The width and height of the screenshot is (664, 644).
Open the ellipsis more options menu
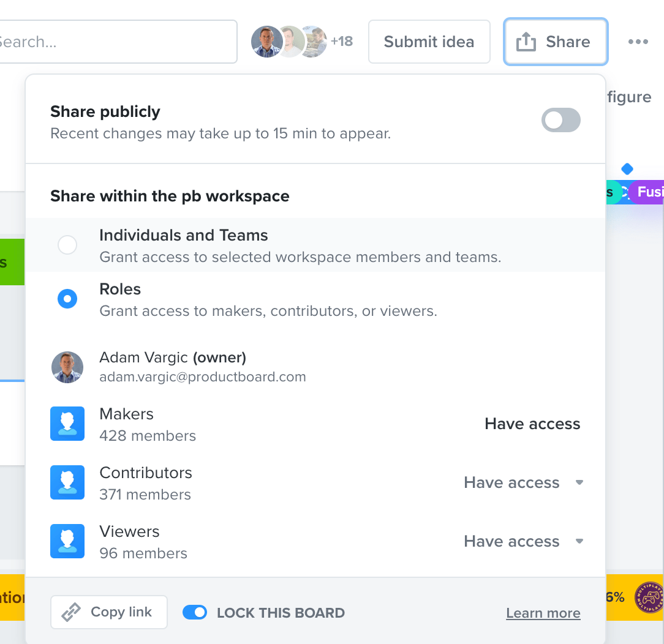(638, 41)
